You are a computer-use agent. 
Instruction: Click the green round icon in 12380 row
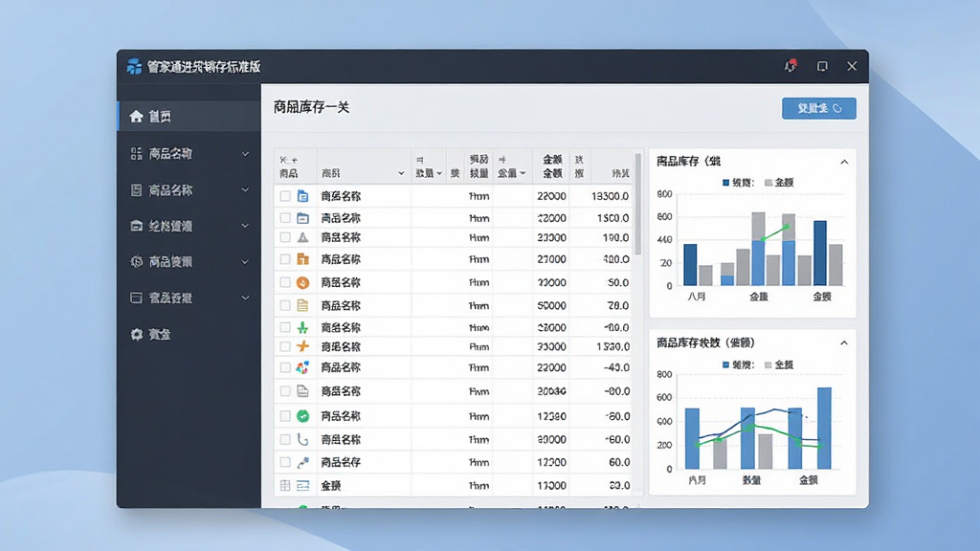(x=303, y=415)
